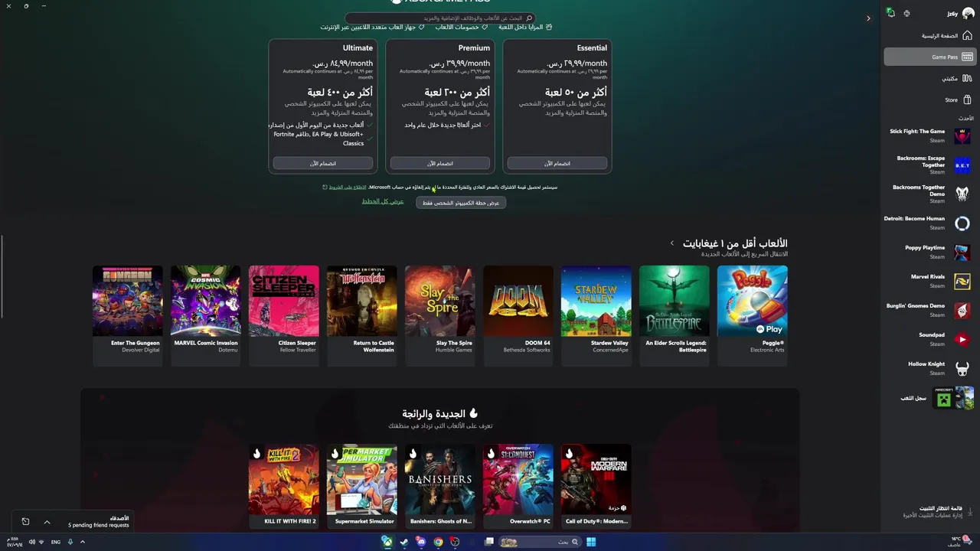
Task: Click the search magnifier icon
Action: coord(529,18)
